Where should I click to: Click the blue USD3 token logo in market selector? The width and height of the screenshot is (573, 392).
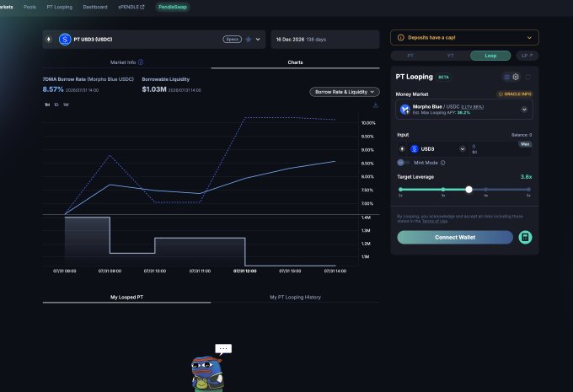pyautogui.click(x=65, y=39)
